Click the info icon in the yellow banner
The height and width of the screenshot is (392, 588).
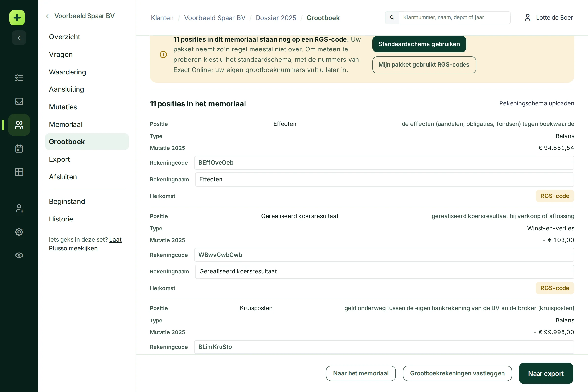163,54
